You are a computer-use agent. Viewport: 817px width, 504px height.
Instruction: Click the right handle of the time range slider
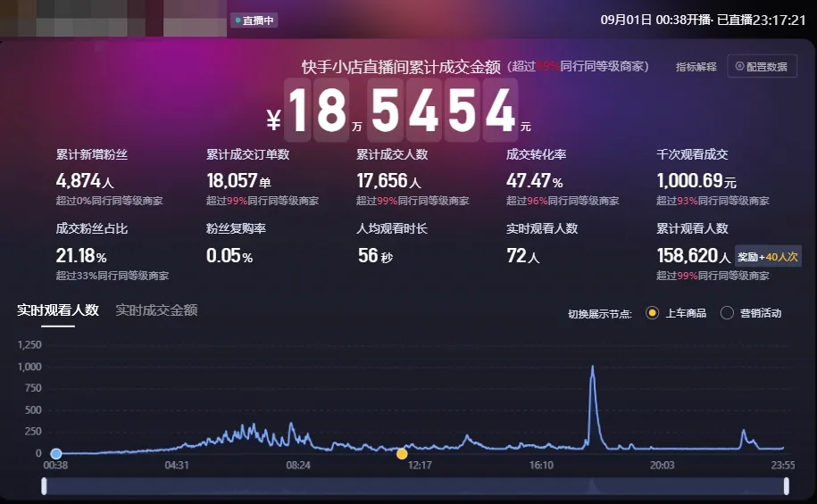click(786, 485)
